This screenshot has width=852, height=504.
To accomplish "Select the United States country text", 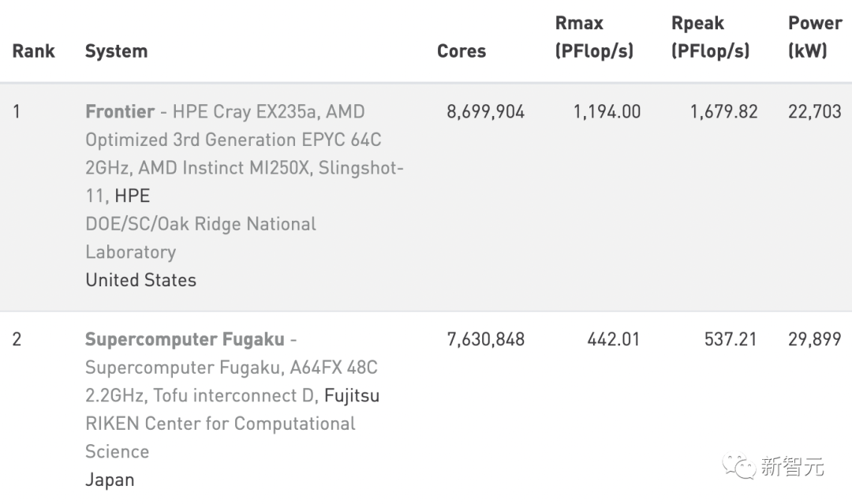I will (140, 280).
